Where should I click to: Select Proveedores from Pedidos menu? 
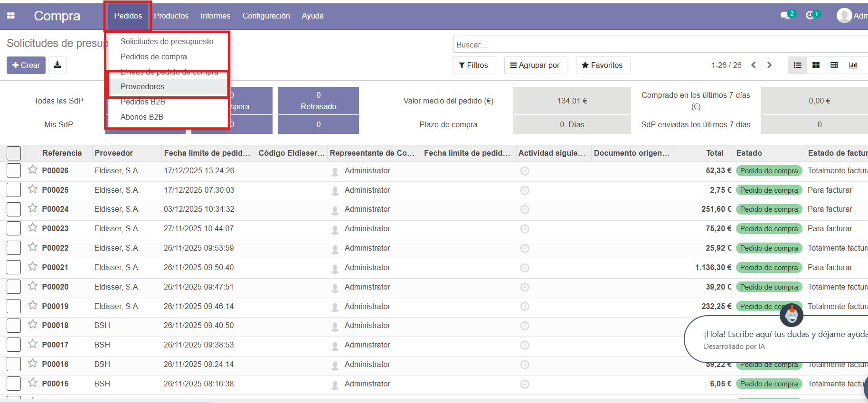pos(142,86)
